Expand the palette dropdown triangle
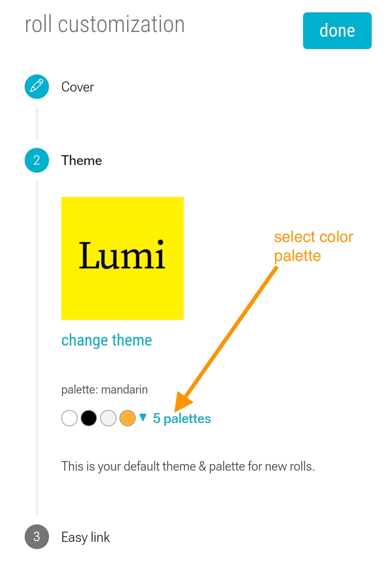This screenshot has height=568, width=392. tap(143, 417)
